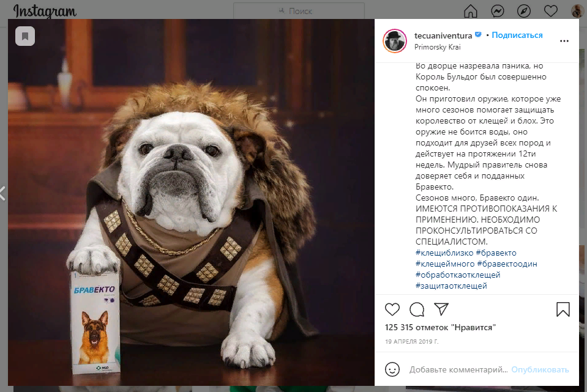Open the #клещиблизко hashtag
Viewport: 587px width, 392px height.
click(444, 253)
